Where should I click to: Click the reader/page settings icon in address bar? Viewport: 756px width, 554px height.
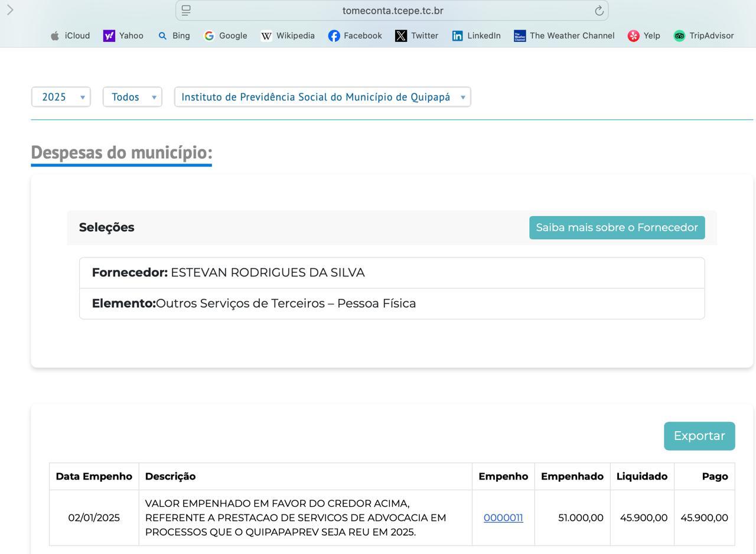186,11
